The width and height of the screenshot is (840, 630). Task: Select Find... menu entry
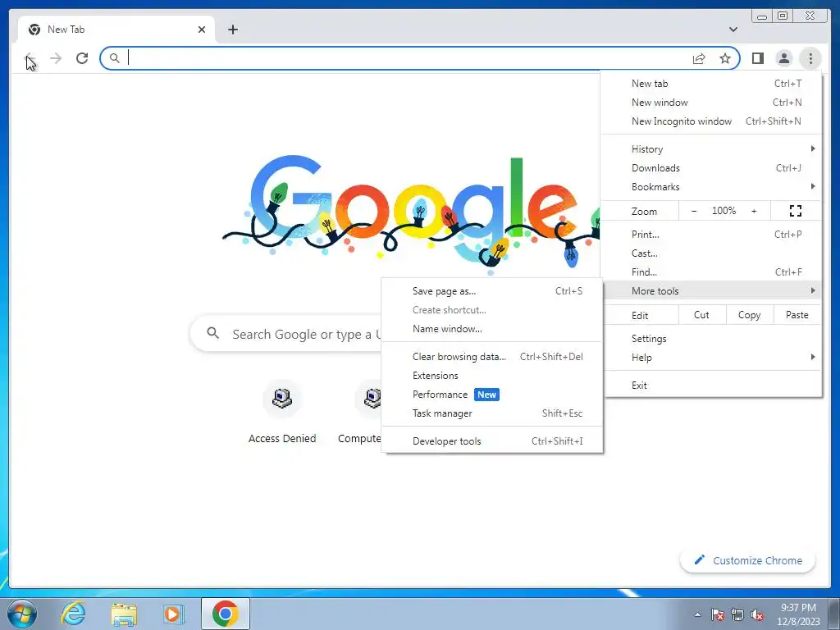pyautogui.click(x=711, y=272)
